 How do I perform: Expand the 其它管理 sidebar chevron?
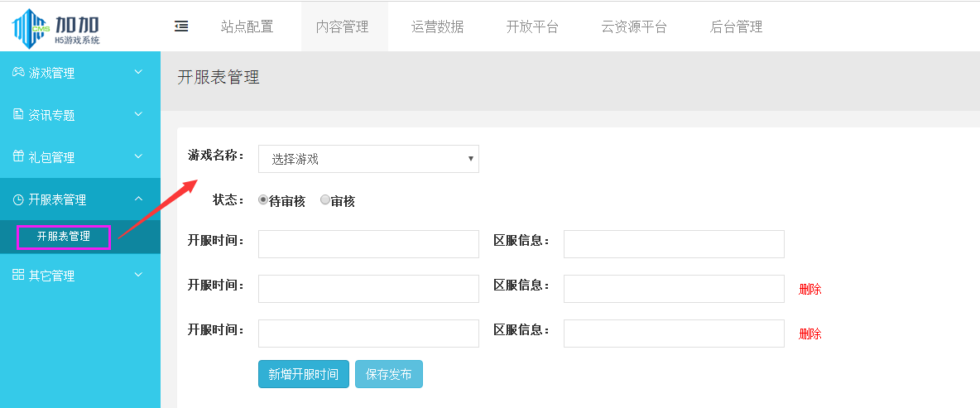click(x=138, y=275)
